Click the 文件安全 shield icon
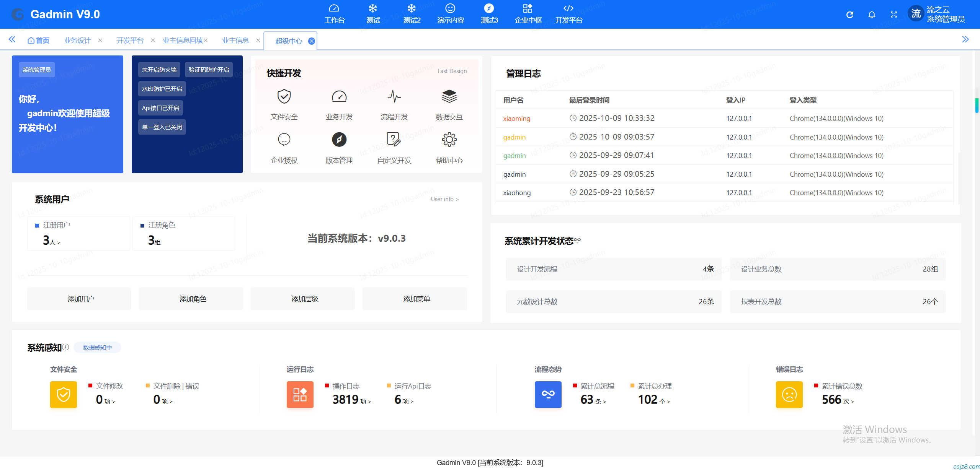980x470 pixels. pyautogui.click(x=284, y=97)
